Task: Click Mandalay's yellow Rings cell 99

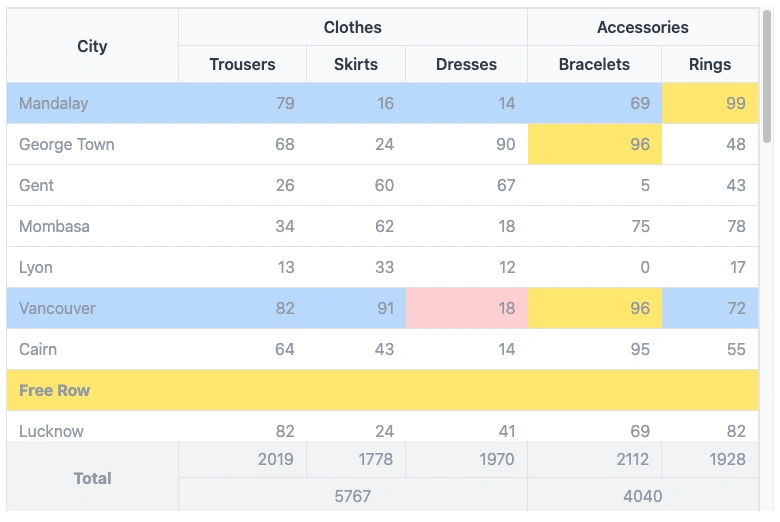Action: (x=710, y=103)
